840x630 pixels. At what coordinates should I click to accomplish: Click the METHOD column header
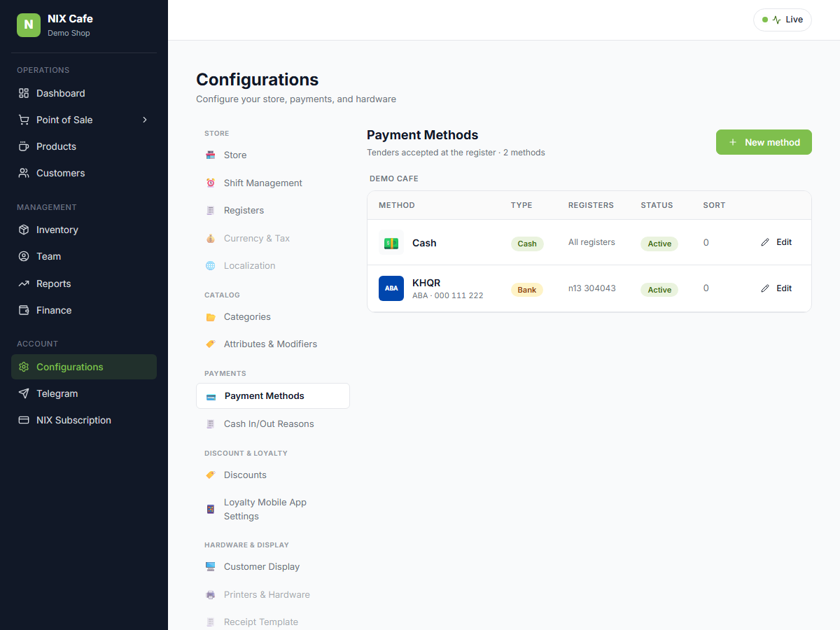pos(397,205)
